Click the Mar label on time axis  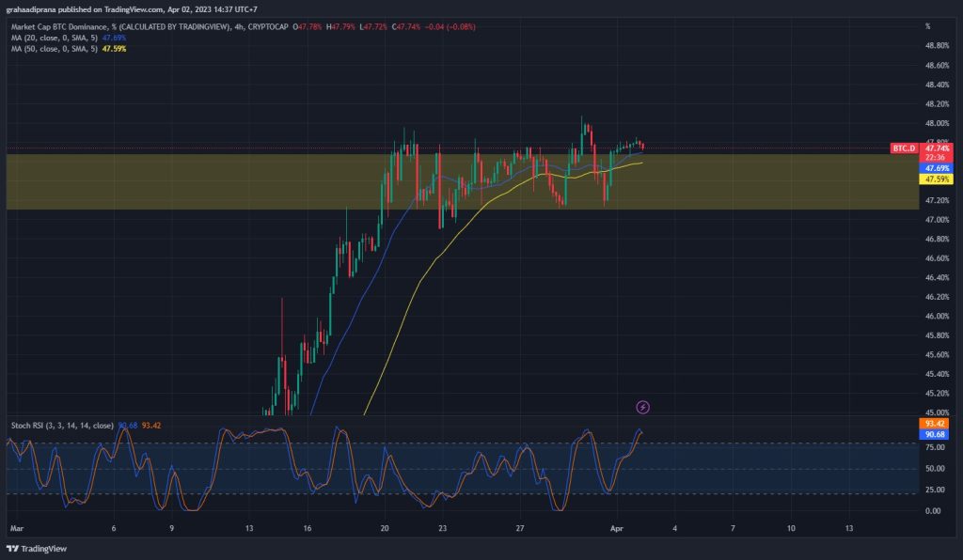pos(17,528)
